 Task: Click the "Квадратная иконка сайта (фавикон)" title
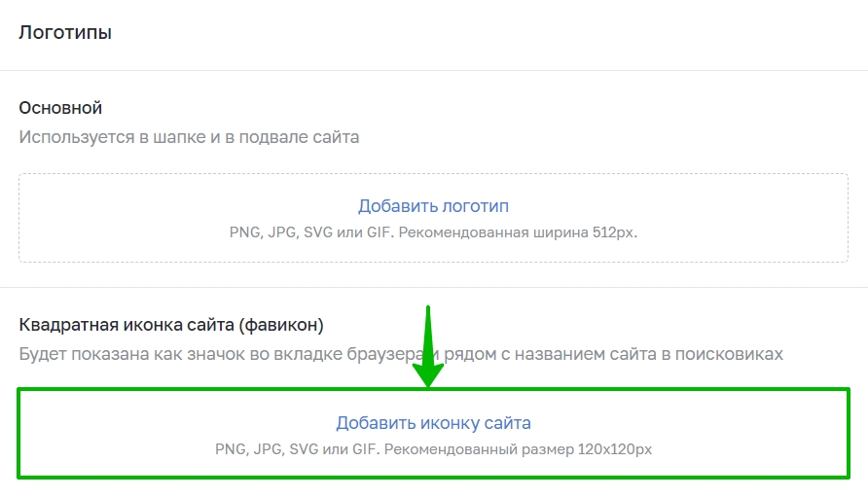point(171,325)
